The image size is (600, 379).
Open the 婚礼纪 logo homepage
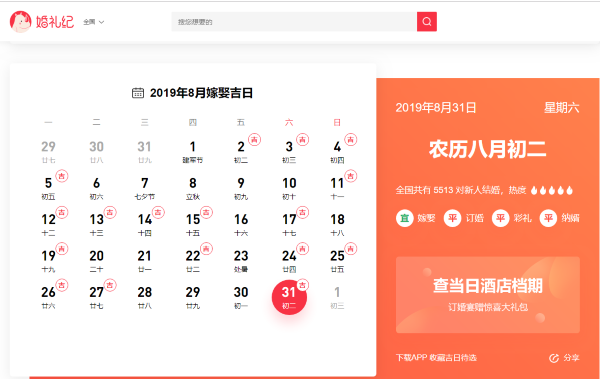click(42, 22)
